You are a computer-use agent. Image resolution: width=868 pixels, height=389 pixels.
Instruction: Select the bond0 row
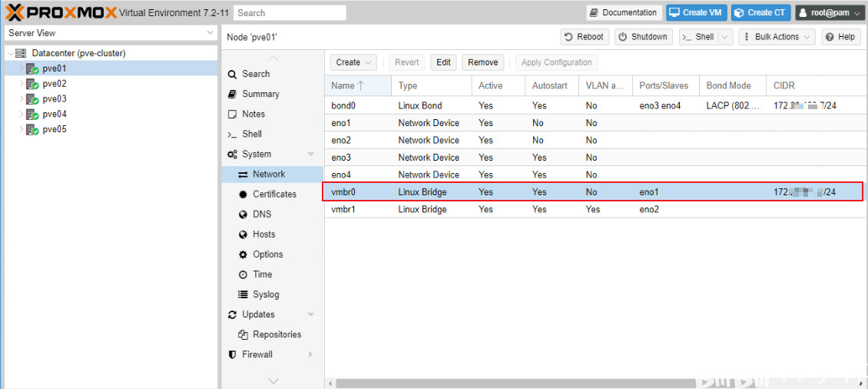pos(595,105)
